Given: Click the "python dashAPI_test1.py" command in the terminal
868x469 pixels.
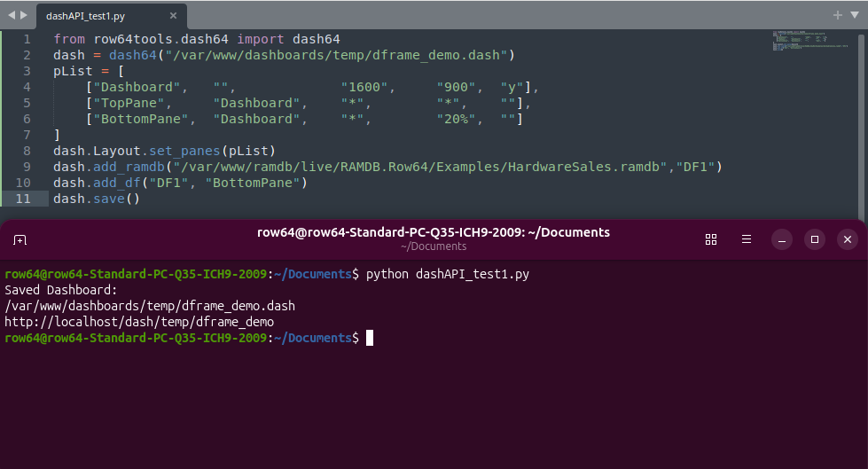Looking at the screenshot, I should pyautogui.click(x=447, y=274).
